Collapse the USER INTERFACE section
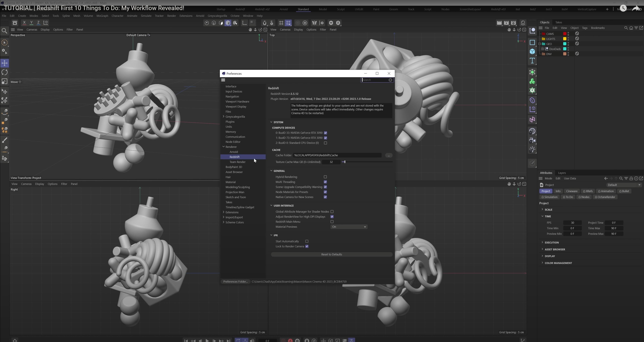 pos(271,206)
